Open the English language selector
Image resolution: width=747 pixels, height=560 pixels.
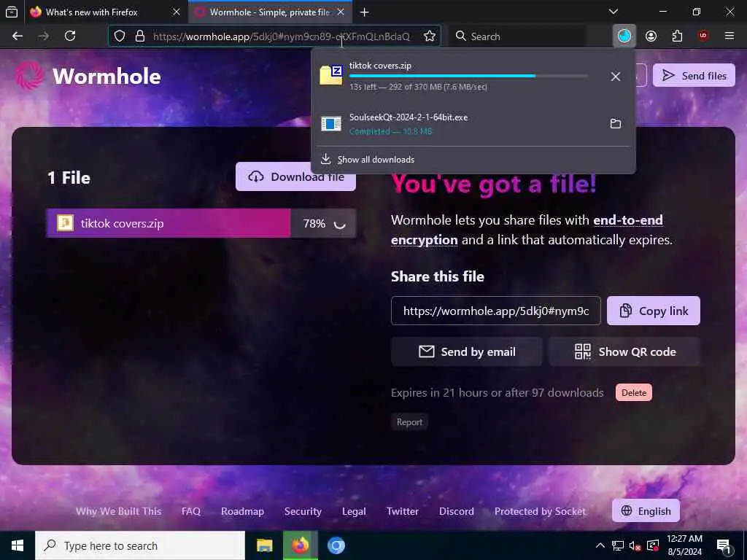(x=646, y=511)
